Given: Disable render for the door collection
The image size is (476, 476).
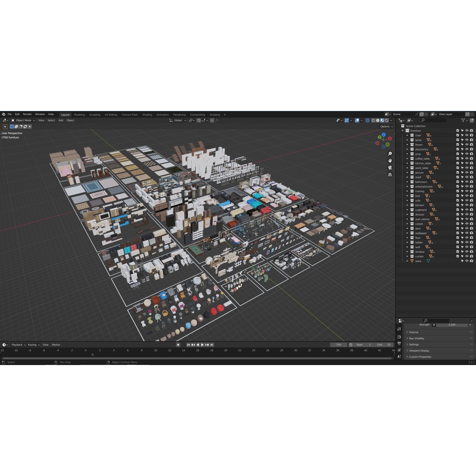Looking at the screenshot, I should tap(471, 228).
